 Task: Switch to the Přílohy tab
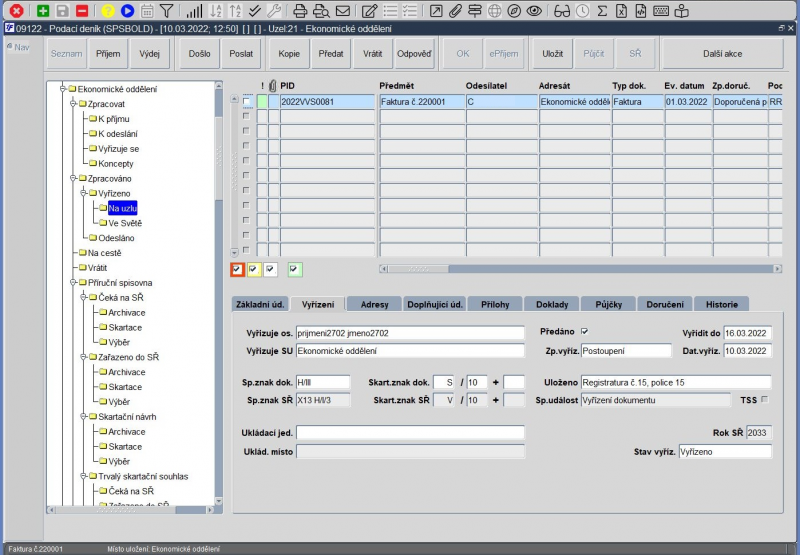tap(495, 305)
